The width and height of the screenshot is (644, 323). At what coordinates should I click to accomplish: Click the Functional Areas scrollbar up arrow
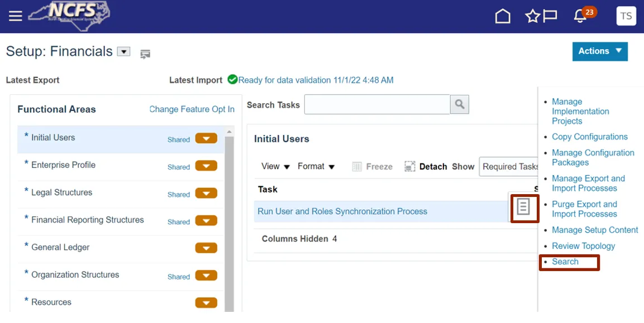(229, 132)
